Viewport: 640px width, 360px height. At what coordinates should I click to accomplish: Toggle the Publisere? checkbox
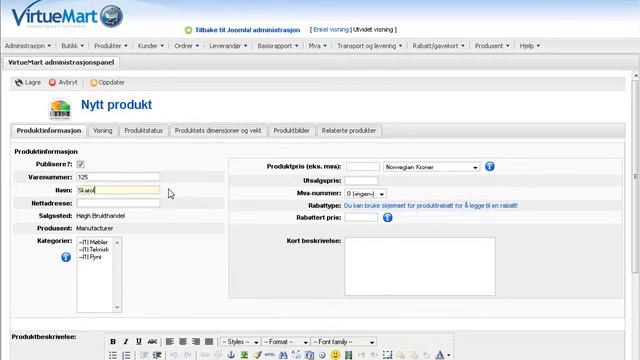[x=80, y=164]
